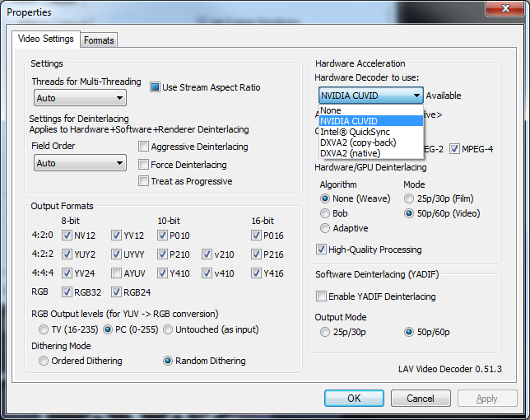The image size is (530, 420).
Task: Choose DXVA2 (copy-back) in decoder list
Action: pos(371,142)
